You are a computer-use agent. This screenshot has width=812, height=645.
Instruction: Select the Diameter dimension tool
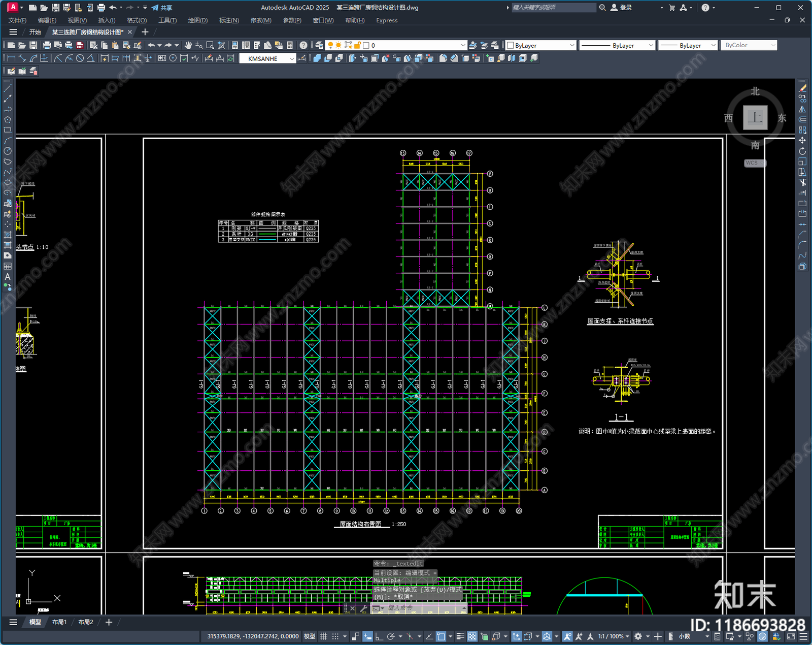[80, 58]
